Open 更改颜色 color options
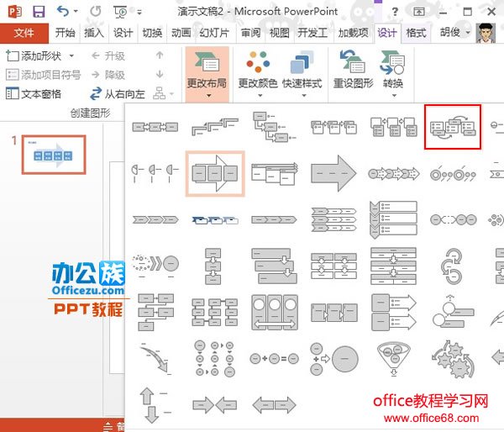 point(258,74)
